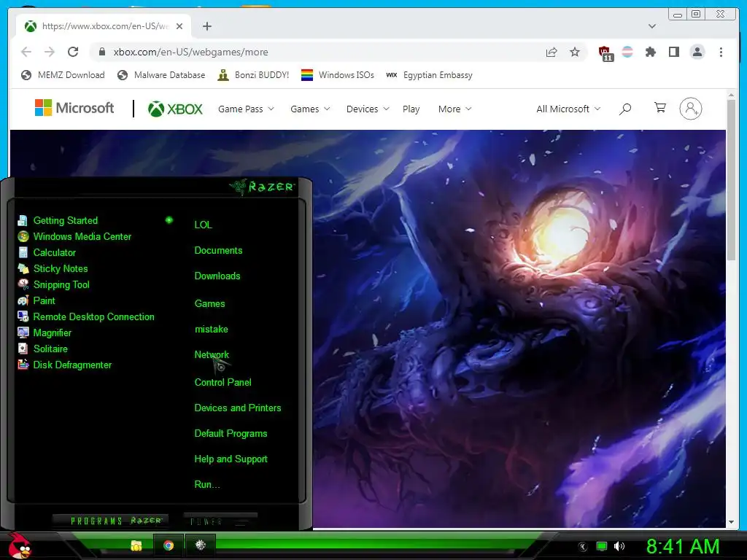Click the Xbox logo

[x=175, y=109]
